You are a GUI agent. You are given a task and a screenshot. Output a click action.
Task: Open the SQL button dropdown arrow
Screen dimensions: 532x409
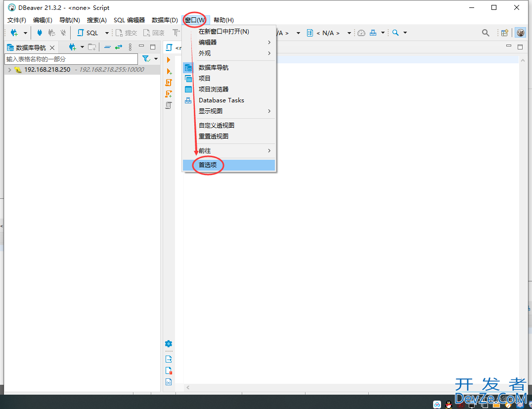[x=107, y=33]
